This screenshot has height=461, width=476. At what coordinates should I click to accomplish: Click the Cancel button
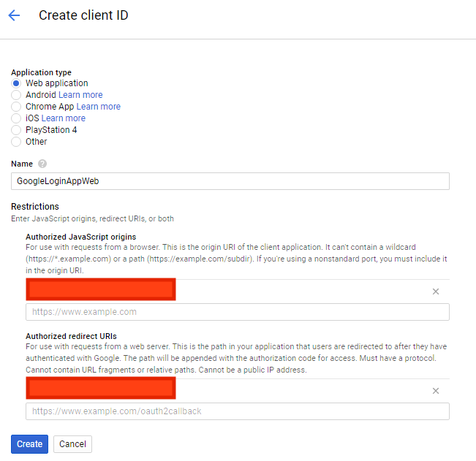pos(72,444)
